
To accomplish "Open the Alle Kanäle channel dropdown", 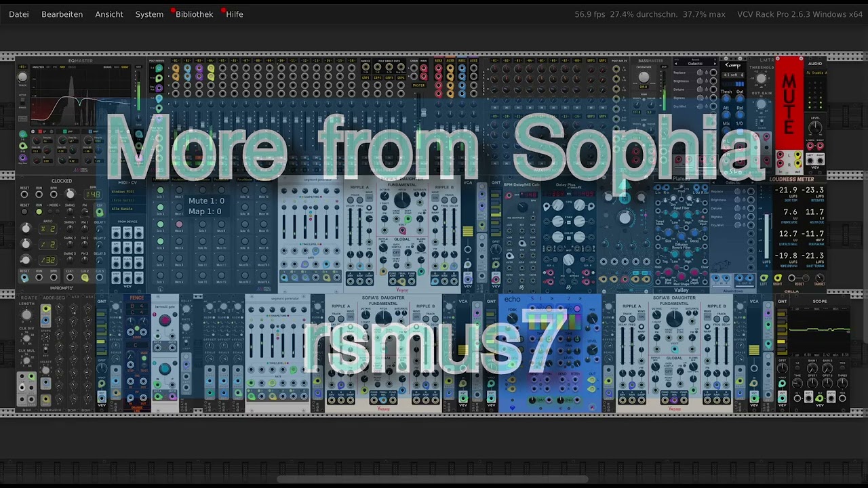I will pos(127,209).
